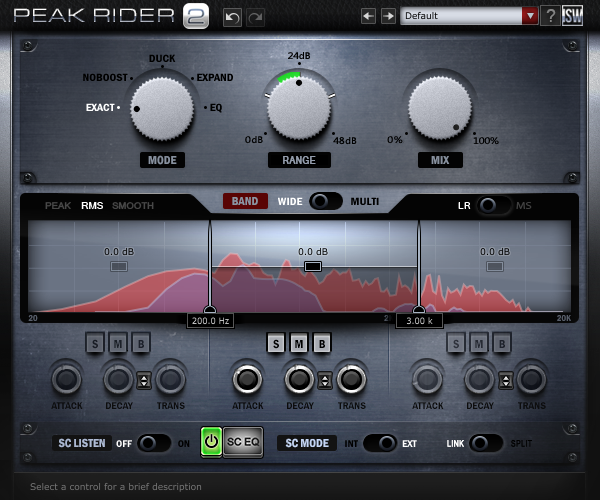Click the high band TRANS knob
Image resolution: width=600 pixels, height=500 pixels.
tap(531, 379)
